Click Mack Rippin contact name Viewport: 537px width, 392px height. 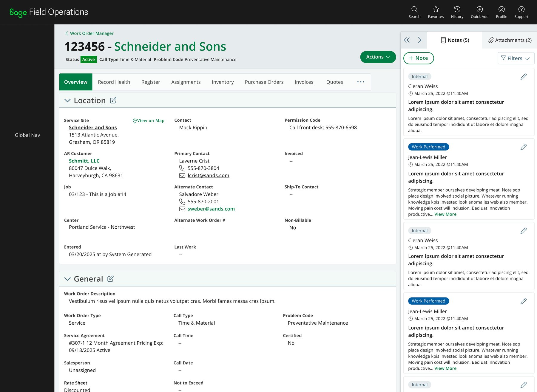tap(193, 128)
